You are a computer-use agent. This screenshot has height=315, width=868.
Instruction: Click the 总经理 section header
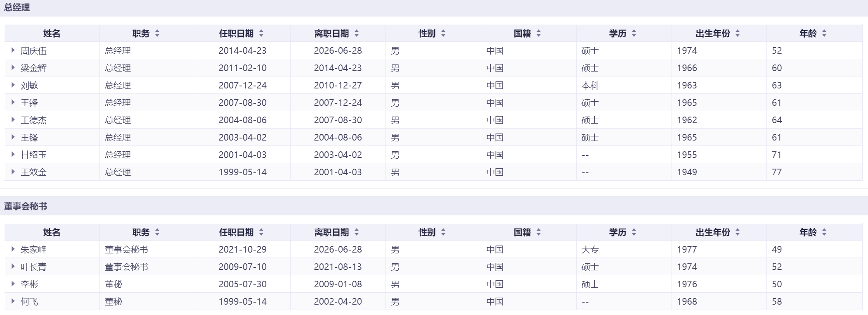pyautogui.click(x=17, y=8)
